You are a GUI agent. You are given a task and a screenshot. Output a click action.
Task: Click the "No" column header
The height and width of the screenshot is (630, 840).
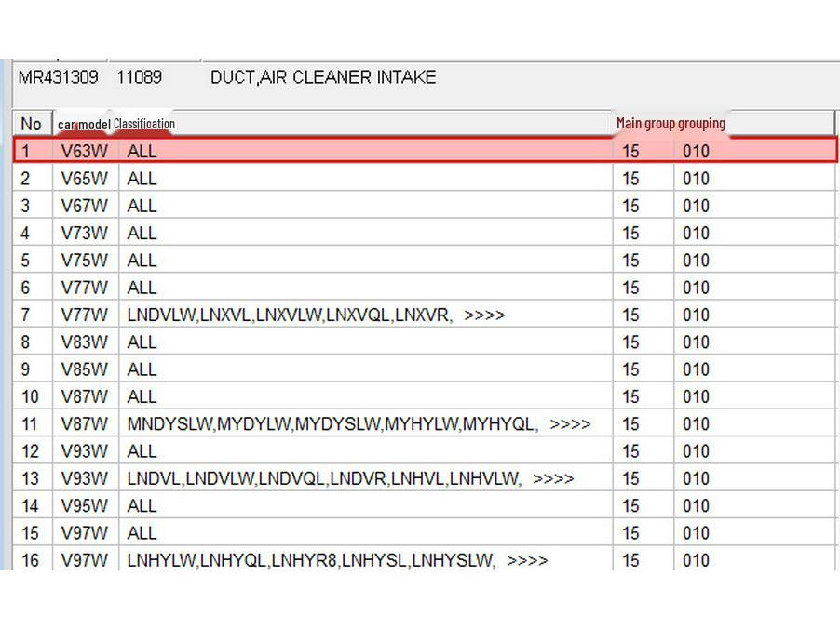tap(32, 124)
